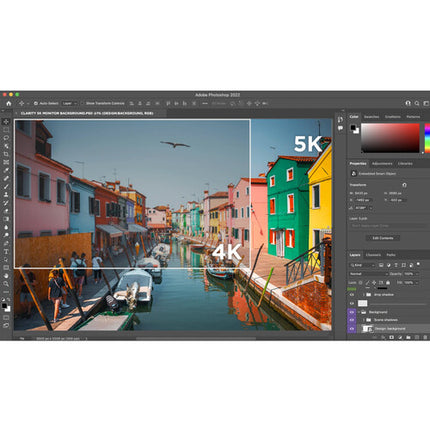Open the Auto-Select Layer dropdown
Screen dimensions: 430x430
70,103
